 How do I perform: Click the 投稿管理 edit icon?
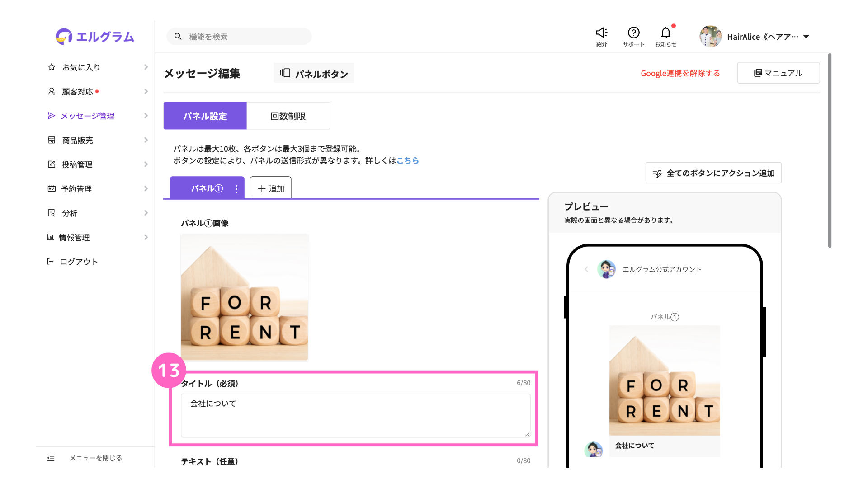tap(52, 164)
